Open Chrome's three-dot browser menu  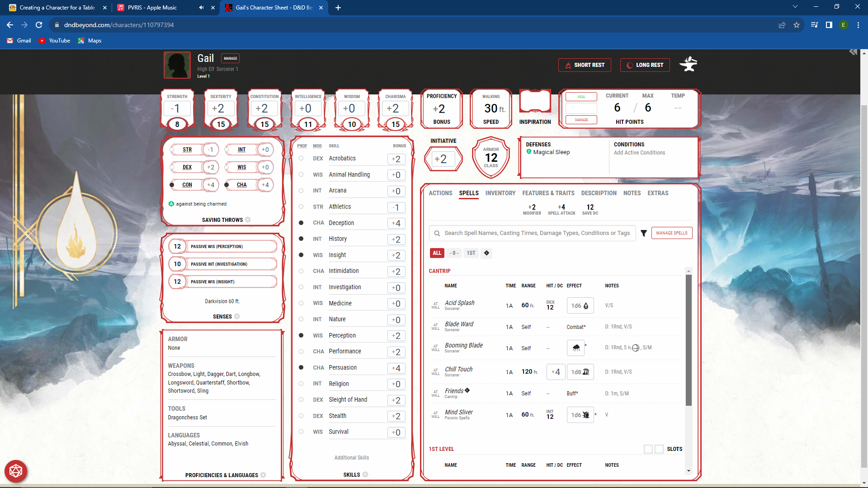(x=858, y=25)
